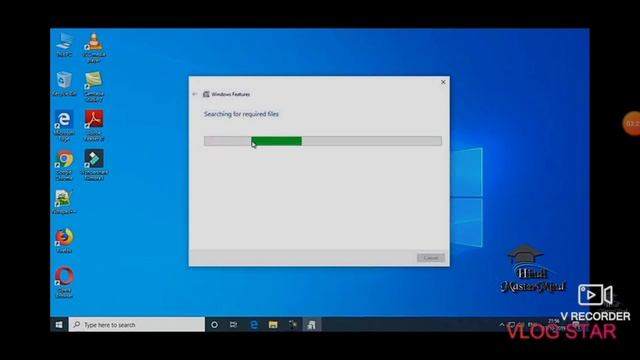The width and height of the screenshot is (640, 360).
Task: Close the Windows Features dialog
Action: [x=443, y=82]
